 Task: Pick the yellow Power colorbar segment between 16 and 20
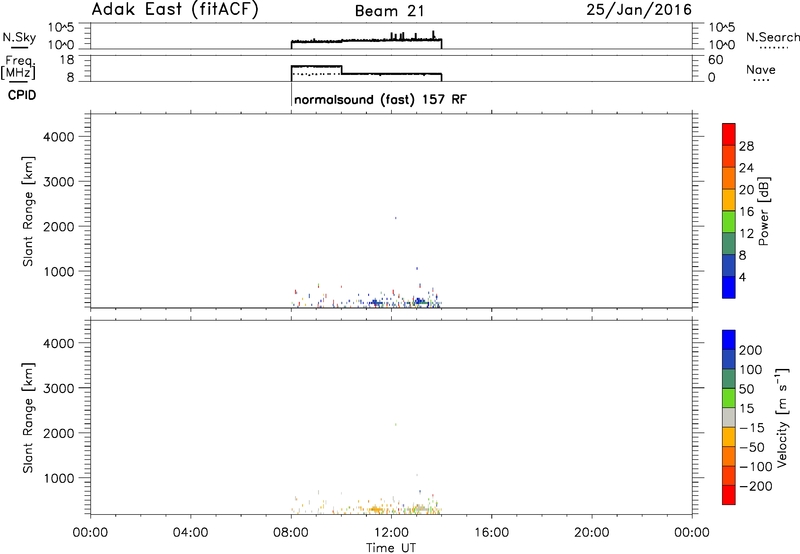[x=729, y=200]
